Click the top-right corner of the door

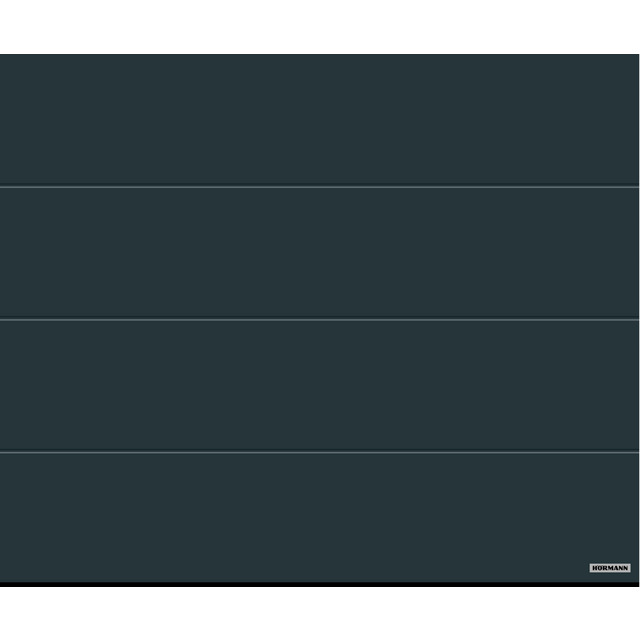coord(636,57)
